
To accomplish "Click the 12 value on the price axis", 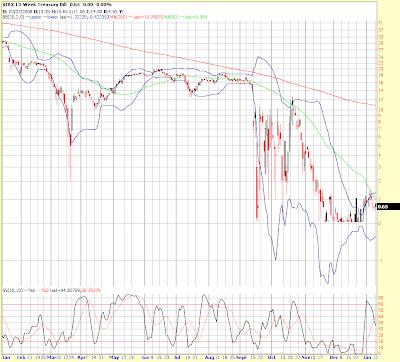I will point(380,100).
